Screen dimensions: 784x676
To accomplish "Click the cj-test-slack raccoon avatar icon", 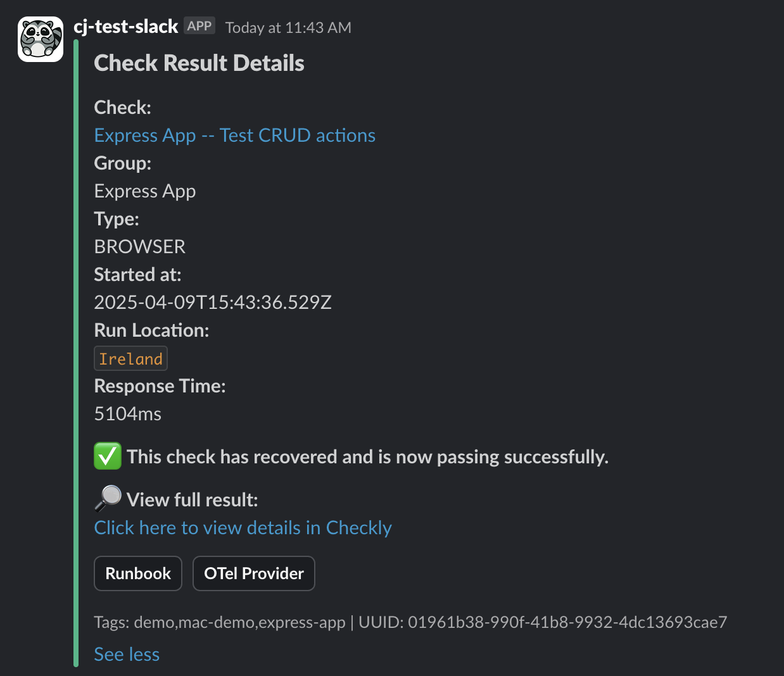I will [40, 38].
